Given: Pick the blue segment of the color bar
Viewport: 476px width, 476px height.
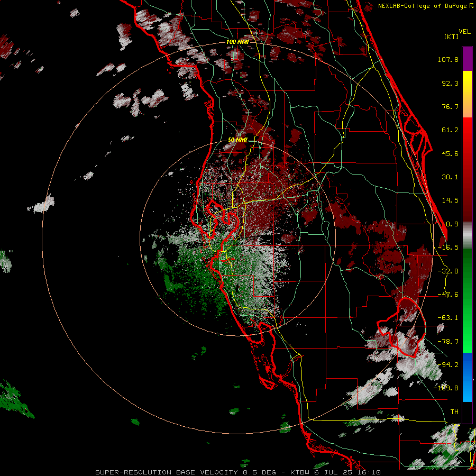Looking at the screenshot, I should [467, 377].
